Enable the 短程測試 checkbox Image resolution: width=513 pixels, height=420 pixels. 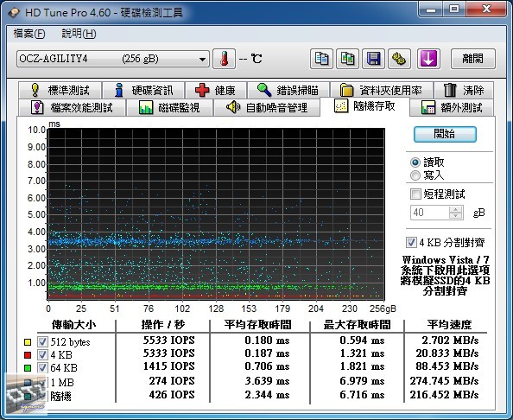click(x=415, y=194)
